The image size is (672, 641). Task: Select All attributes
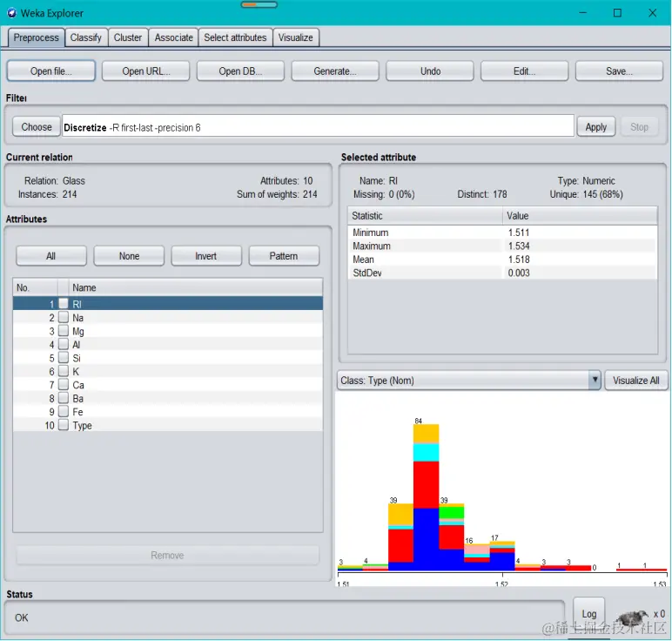51,256
